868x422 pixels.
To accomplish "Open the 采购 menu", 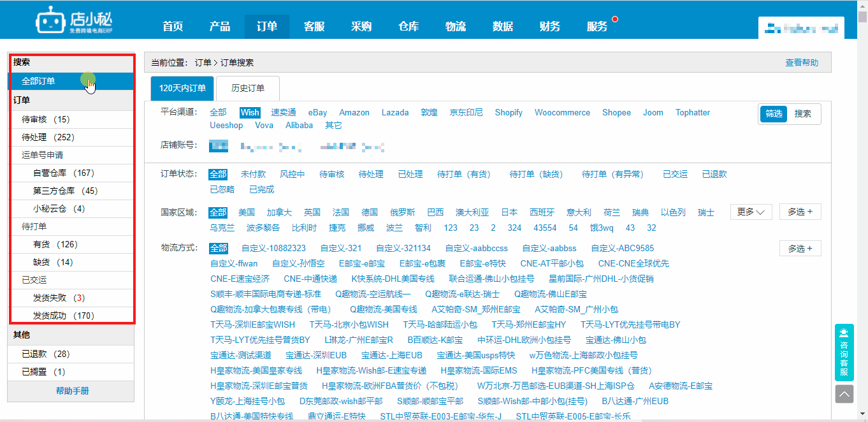I will tap(361, 26).
